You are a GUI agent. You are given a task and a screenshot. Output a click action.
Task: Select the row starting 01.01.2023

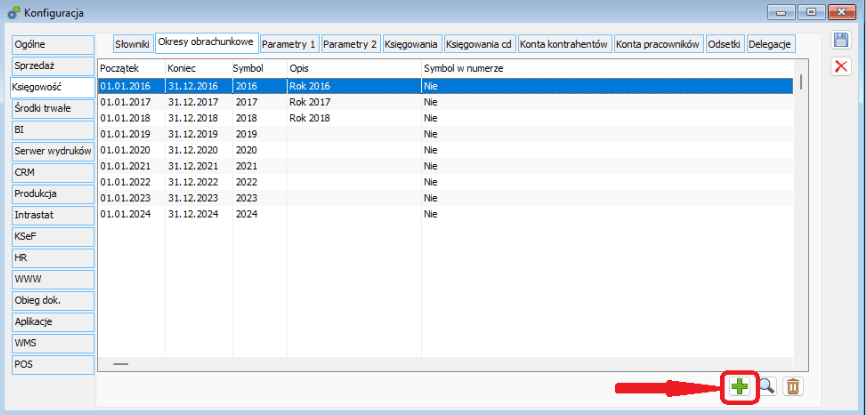[x=446, y=198]
